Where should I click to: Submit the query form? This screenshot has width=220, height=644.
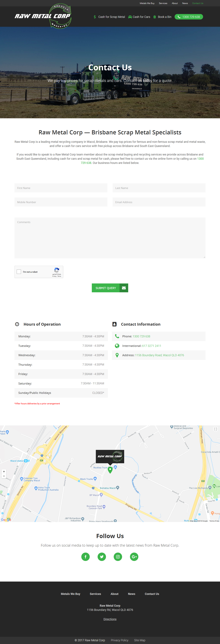point(110,288)
